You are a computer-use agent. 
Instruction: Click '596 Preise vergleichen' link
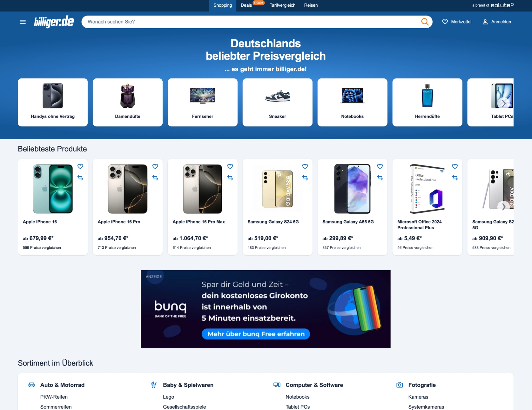[x=42, y=248]
